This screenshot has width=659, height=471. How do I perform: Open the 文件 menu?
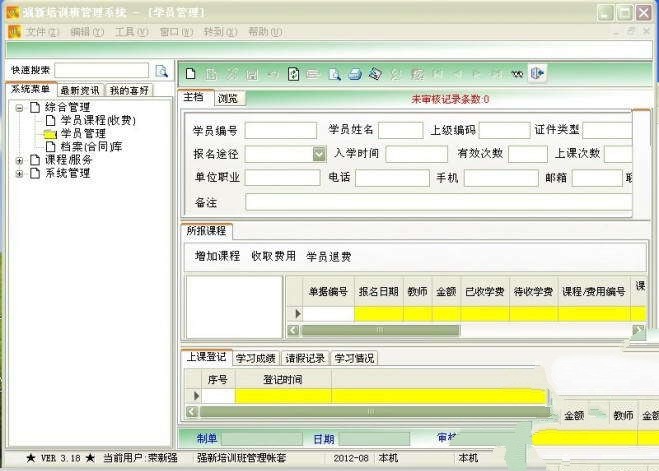coord(42,32)
